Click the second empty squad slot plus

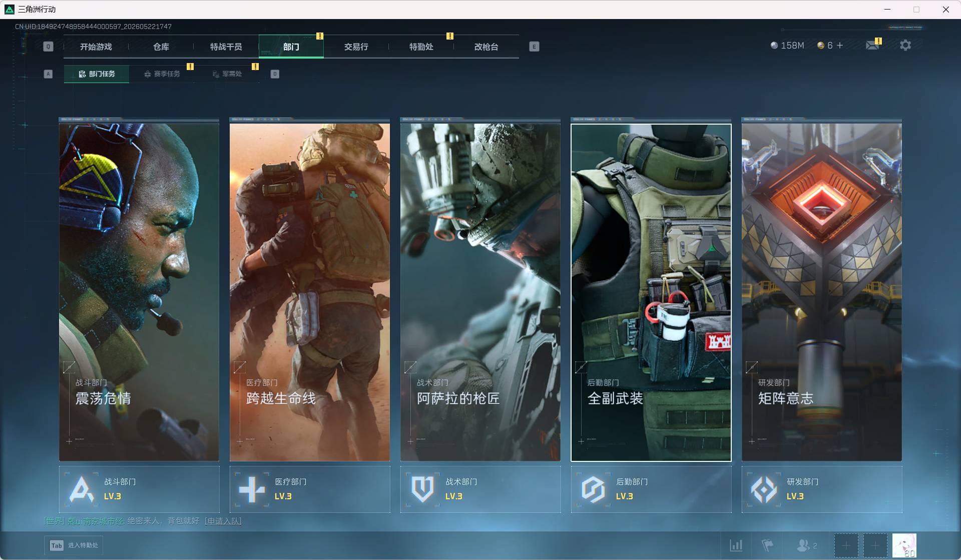click(x=875, y=545)
